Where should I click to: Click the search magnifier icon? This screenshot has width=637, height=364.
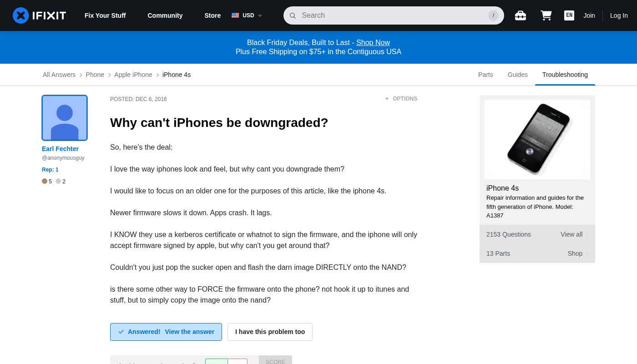point(293,15)
